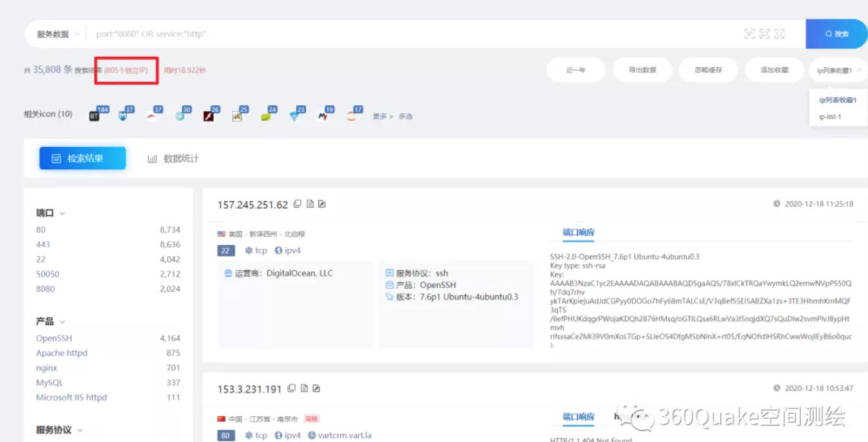Open the 服务数据 data type dropdown
The width and height of the screenshot is (868, 442).
click(58, 34)
